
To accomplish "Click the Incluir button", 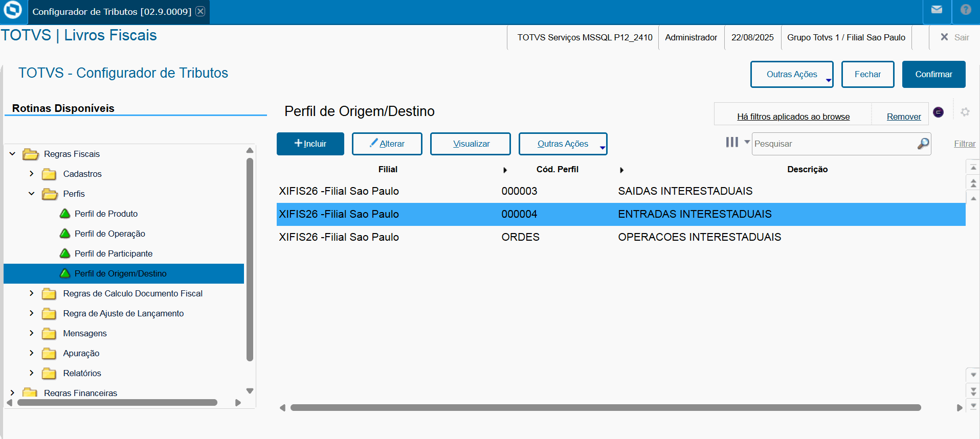I will 310,144.
